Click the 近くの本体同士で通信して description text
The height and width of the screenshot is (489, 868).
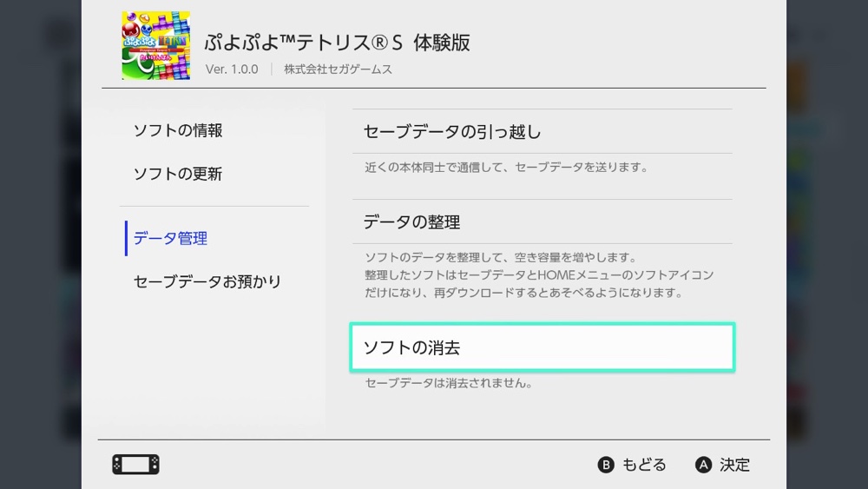click(507, 168)
